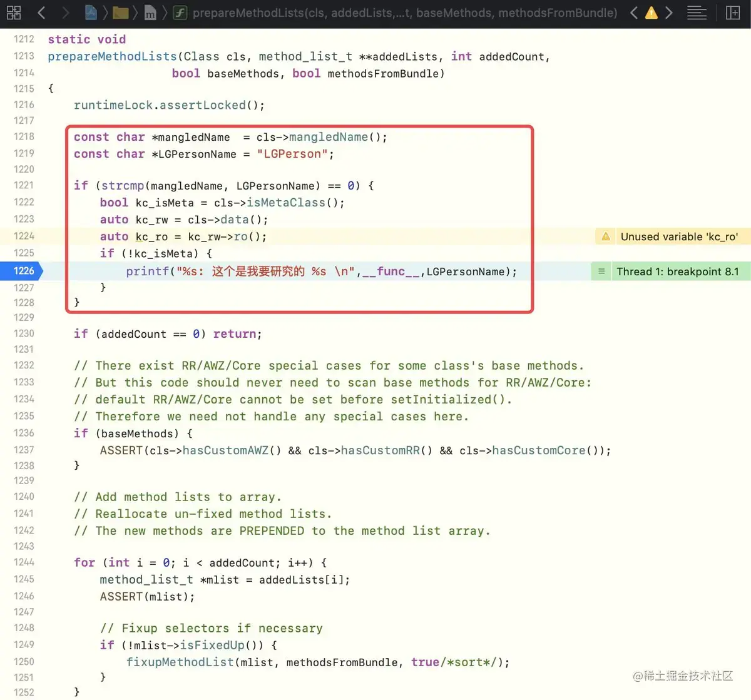Viewport: 751px width, 700px height.
Task: Click the thread lines icon before Thread 1
Action: pos(601,271)
